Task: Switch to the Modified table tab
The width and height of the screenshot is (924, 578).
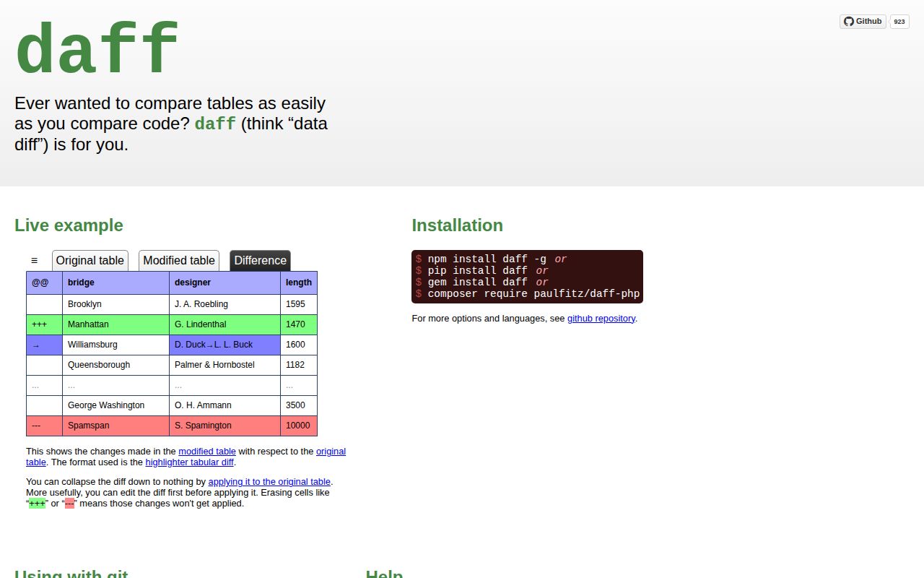Action: point(179,261)
